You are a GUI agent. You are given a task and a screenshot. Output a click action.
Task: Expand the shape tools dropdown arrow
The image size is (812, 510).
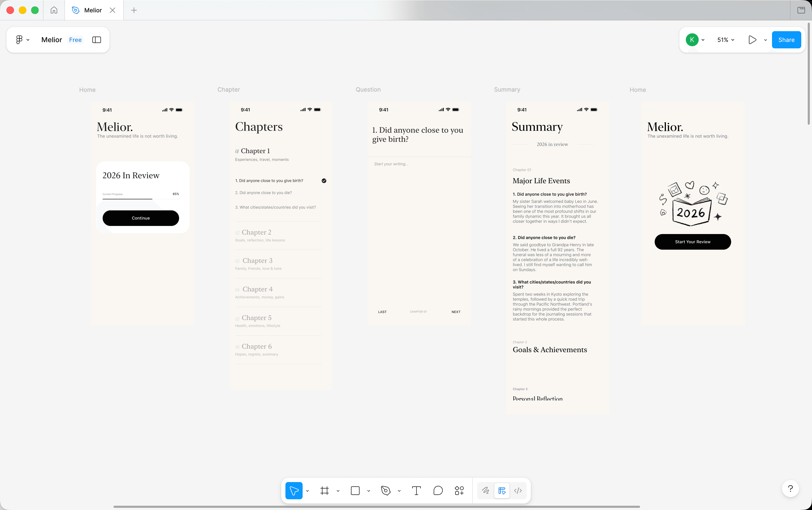pos(369,491)
